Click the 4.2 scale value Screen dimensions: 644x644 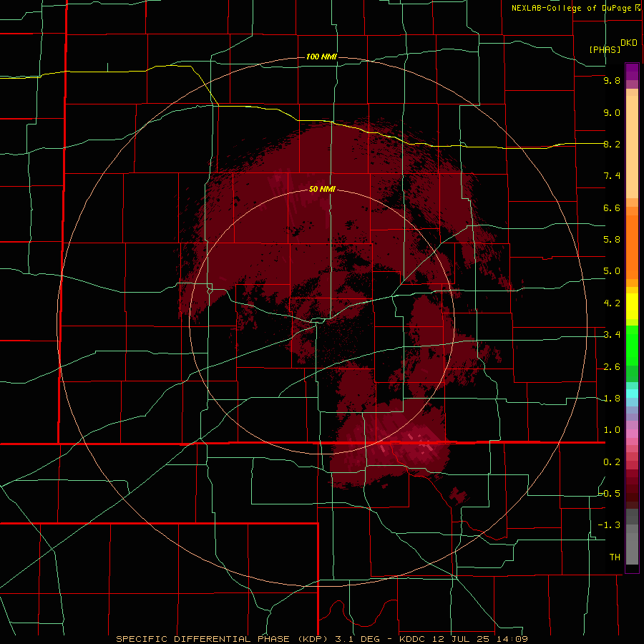(612, 303)
